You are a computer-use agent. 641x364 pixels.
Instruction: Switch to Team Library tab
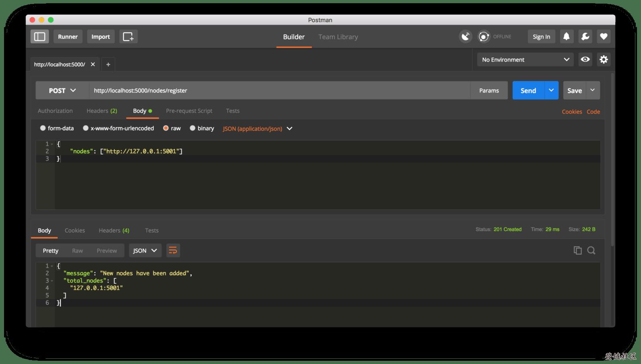click(338, 37)
